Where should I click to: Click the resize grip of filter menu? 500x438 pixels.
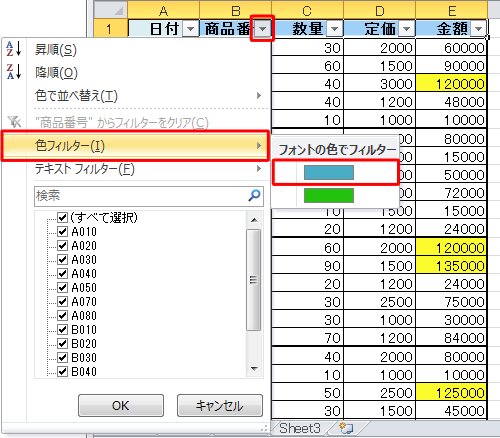point(265,428)
